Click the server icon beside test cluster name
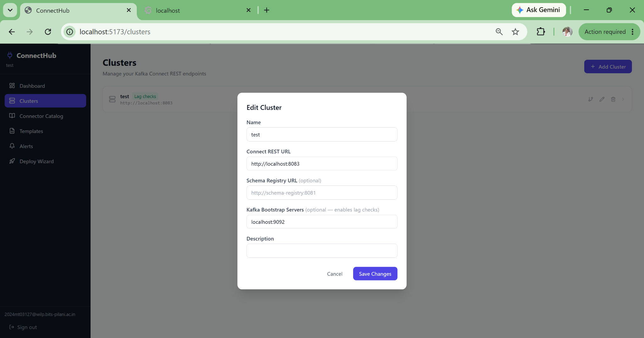 click(112, 99)
